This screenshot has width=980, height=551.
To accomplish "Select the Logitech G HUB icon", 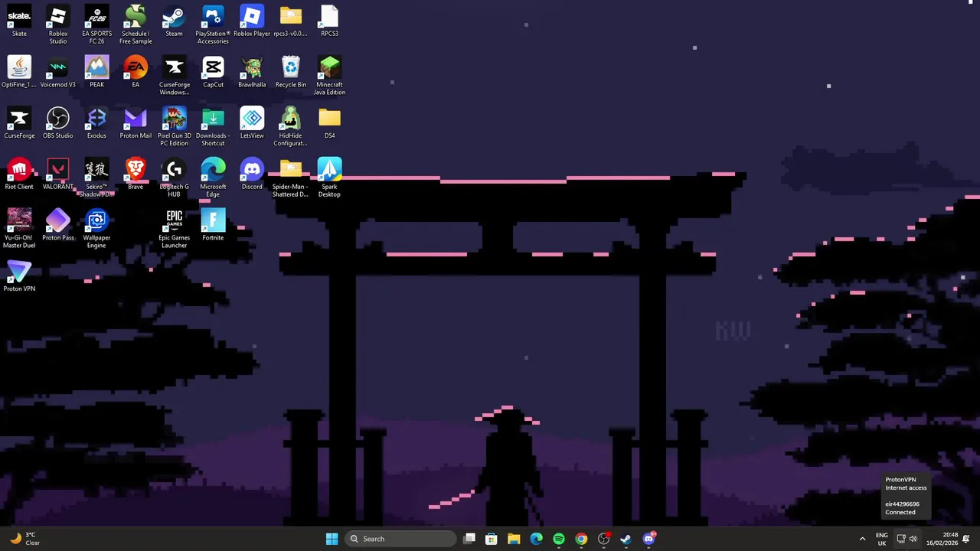I will (174, 178).
